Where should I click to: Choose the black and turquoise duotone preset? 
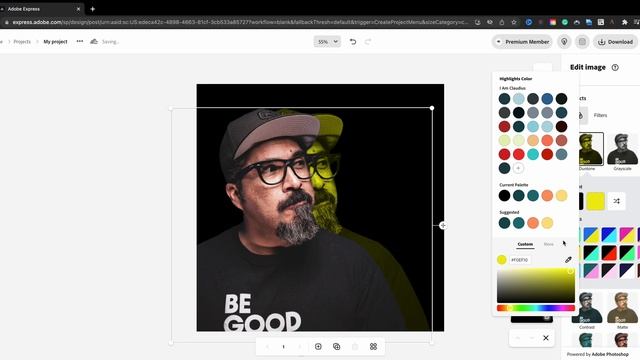(x=591, y=253)
